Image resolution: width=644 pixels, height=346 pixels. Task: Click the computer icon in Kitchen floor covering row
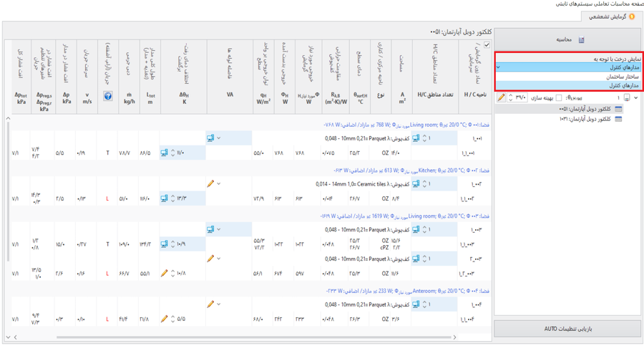tap(416, 184)
